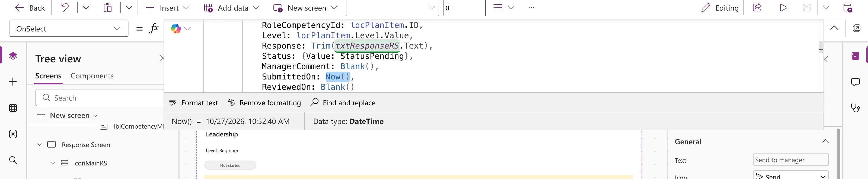The height and width of the screenshot is (179, 868).
Task: Open the empty toolbar combo box
Action: [x=392, y=8]
